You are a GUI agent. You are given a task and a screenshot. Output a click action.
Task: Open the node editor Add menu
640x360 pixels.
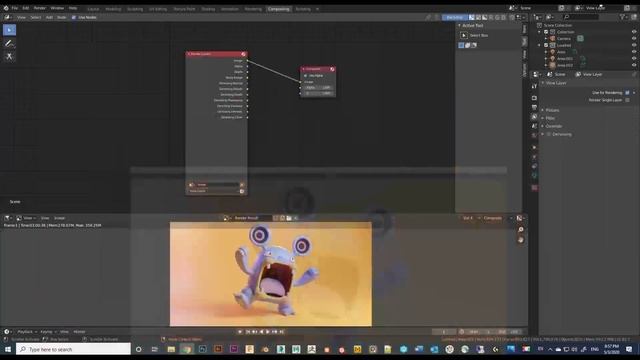(x=49, y=17)
